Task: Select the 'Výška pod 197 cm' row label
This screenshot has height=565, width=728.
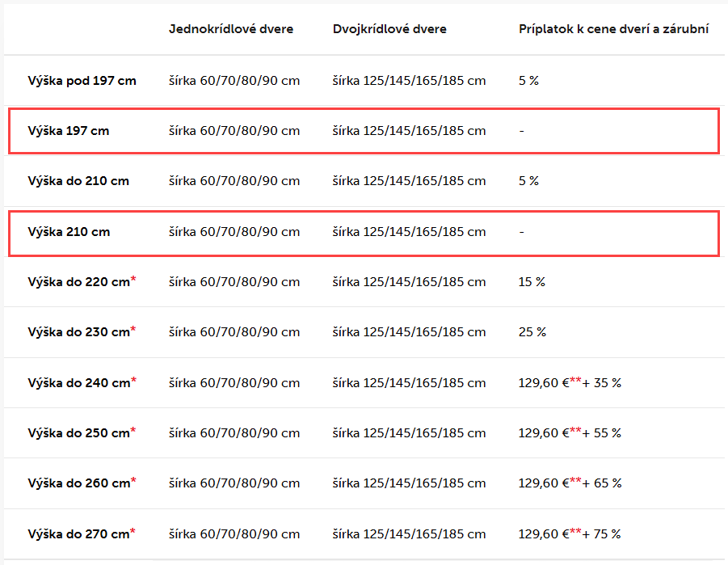Action: pyautogui.click(x=82, y=81)
